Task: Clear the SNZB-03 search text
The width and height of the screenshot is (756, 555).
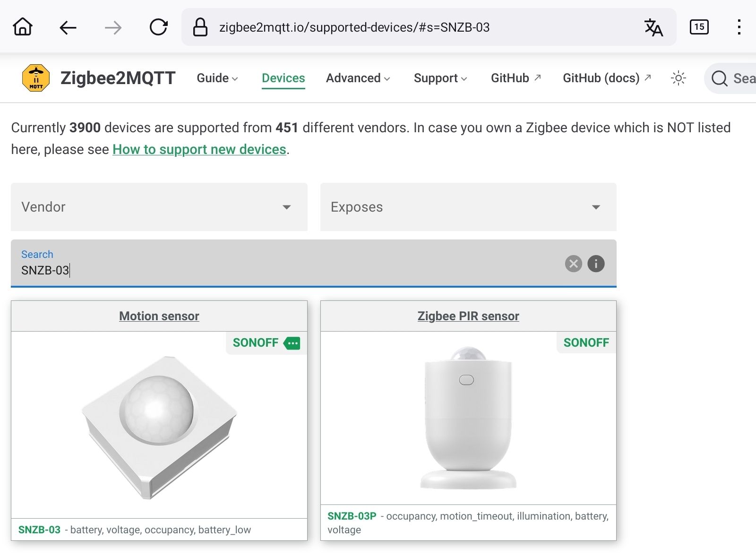Action: (574, 264)
